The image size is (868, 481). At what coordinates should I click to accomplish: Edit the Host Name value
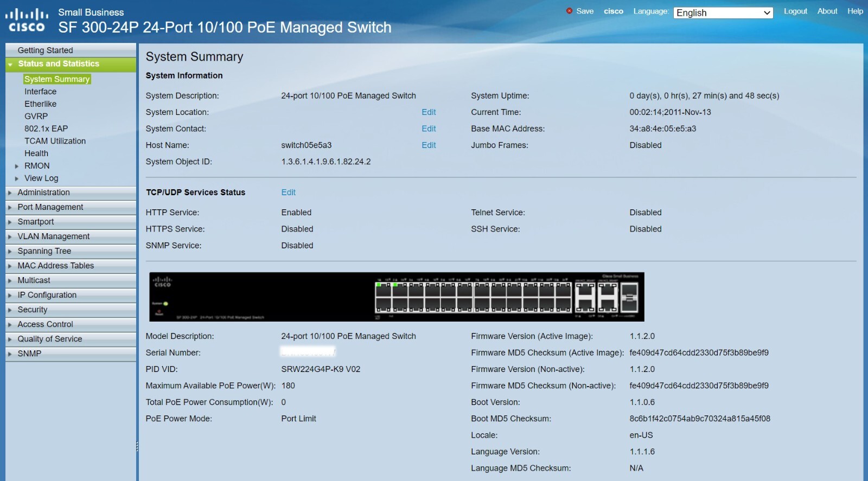(x=429, y=145)
